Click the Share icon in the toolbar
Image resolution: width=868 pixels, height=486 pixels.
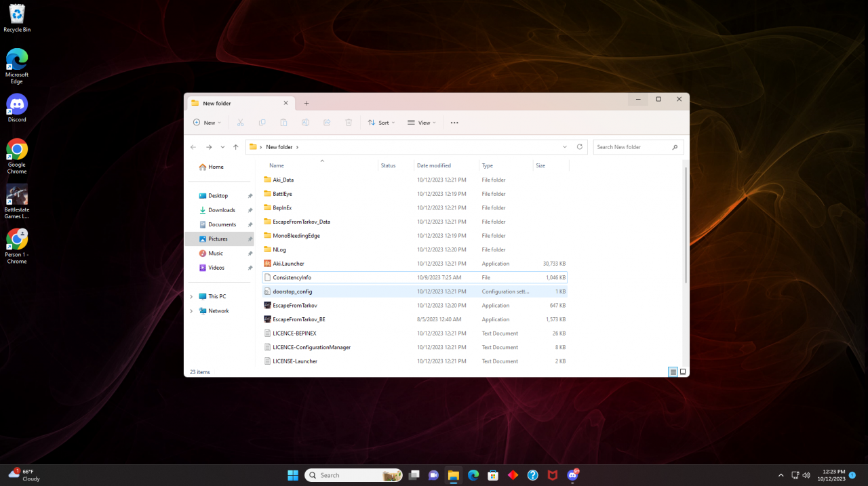coord(327,123)
